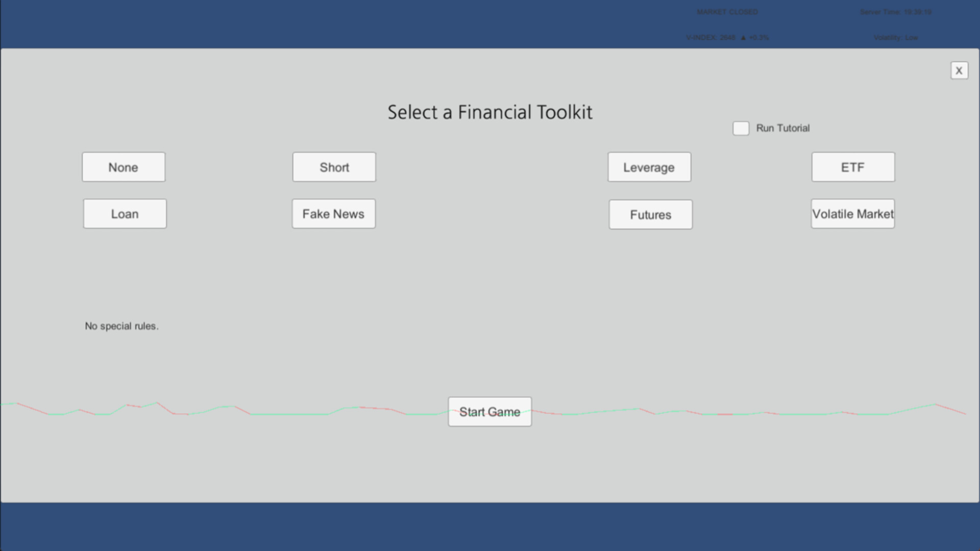The height and width of the screenshot is (551, 980).
Task: Choose the Leverage toolkit
Action: tap(649, 167)
